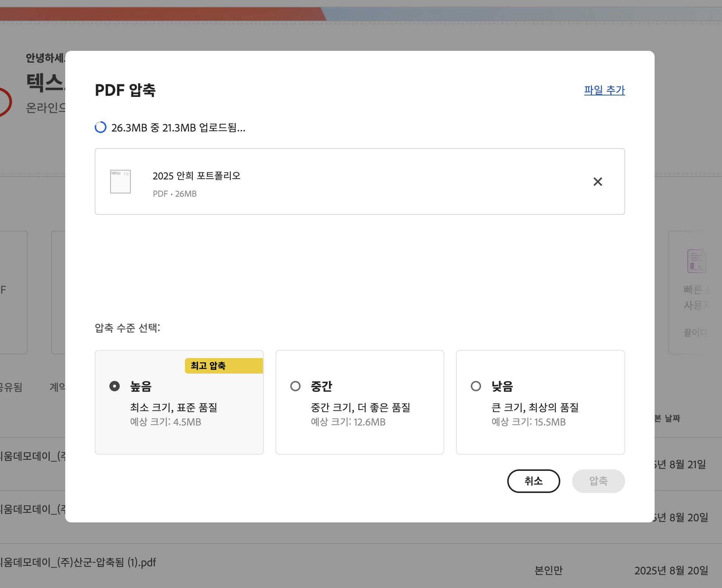The width and height of the screenshot is (722, 588).
Task: Click the PDF file thumbnail preview
Action: [x=120, y=182]
